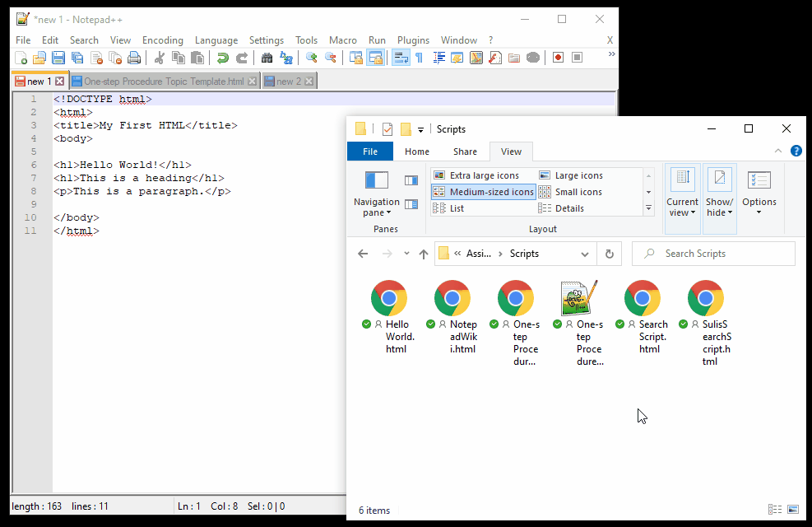Viewport: 812px width, 527px height.
Task: Click the refresh icon in Explorer address bar
Action: click(x=610, y=254)
